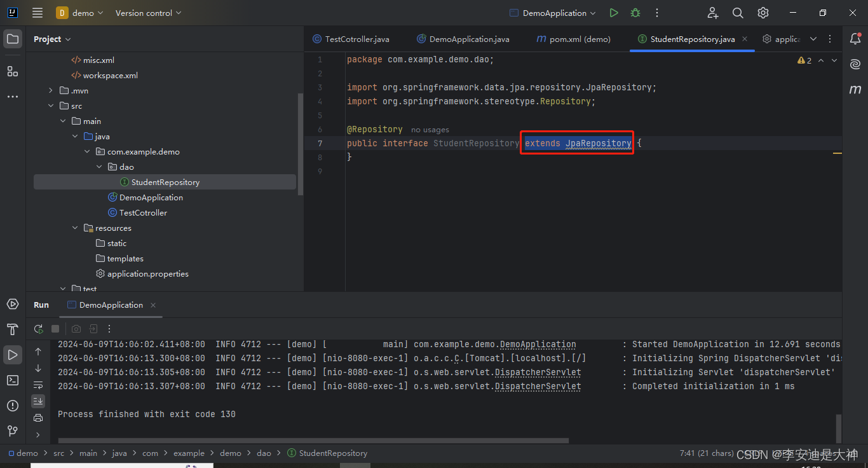Toggle soft-wrap in console

pyautogui.click(x=38, y=385)
